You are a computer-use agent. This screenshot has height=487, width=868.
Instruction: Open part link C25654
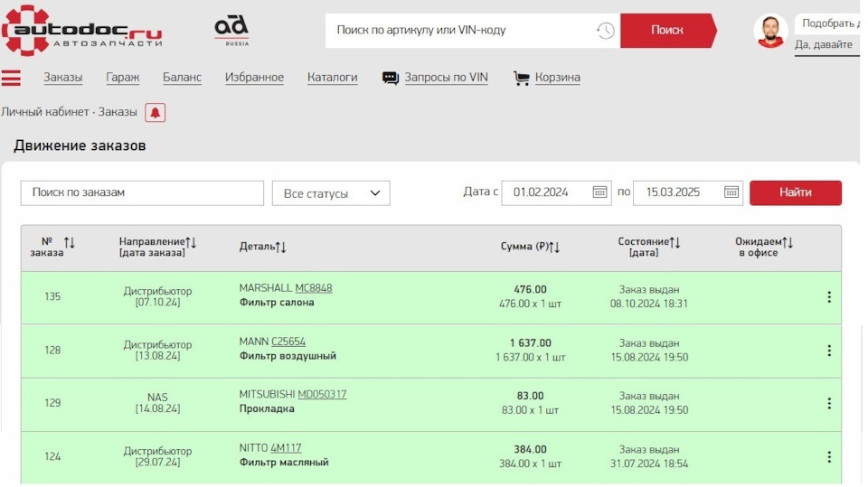[288, 342]
